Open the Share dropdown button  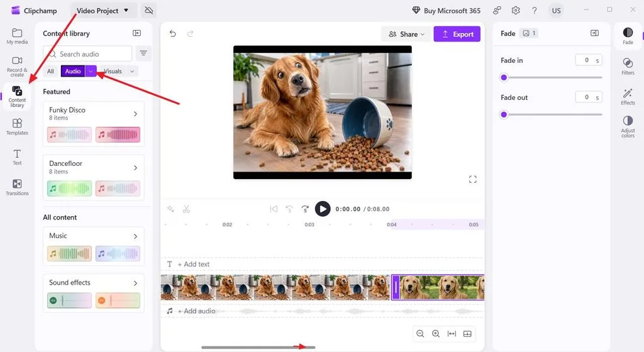[x=406, y=34]
